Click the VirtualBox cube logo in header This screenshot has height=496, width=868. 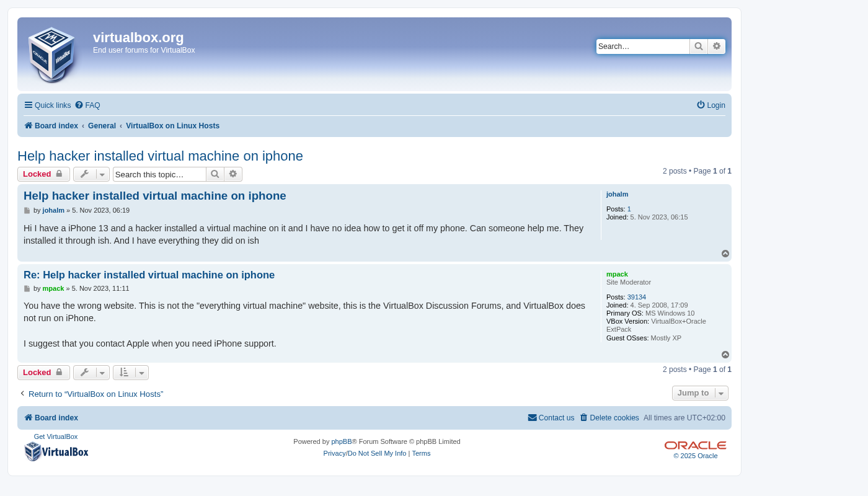52,55
